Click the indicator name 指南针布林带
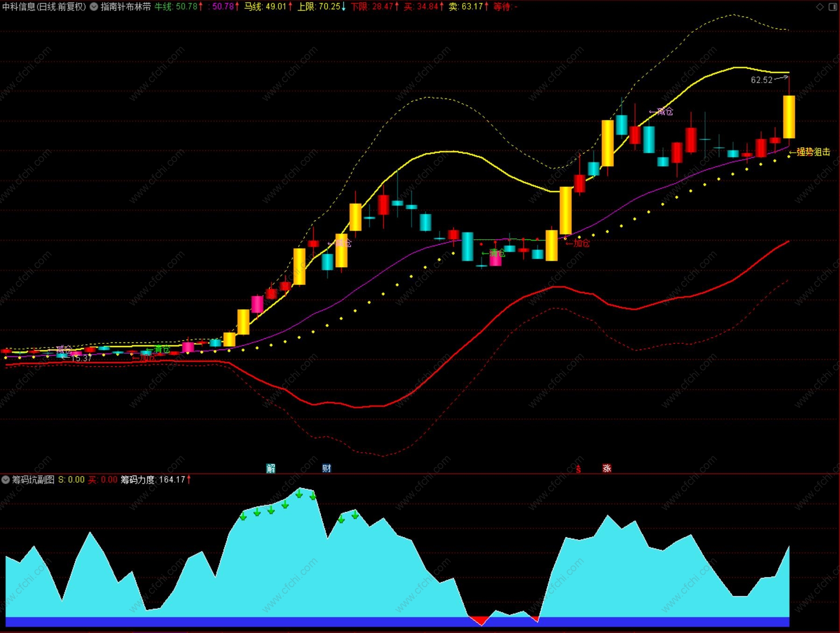Screen dimensions: 840x633 (126, 7)
